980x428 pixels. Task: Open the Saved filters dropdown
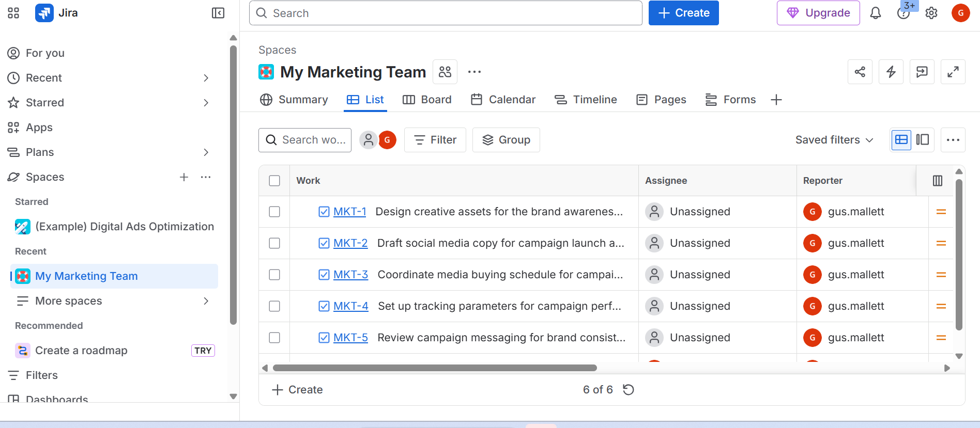click(834, 140)
